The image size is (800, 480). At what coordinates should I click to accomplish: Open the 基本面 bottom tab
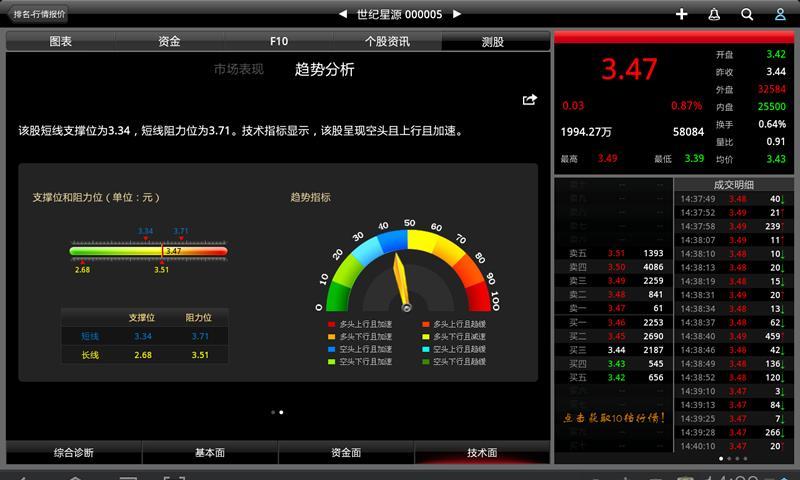coord(210,452)
